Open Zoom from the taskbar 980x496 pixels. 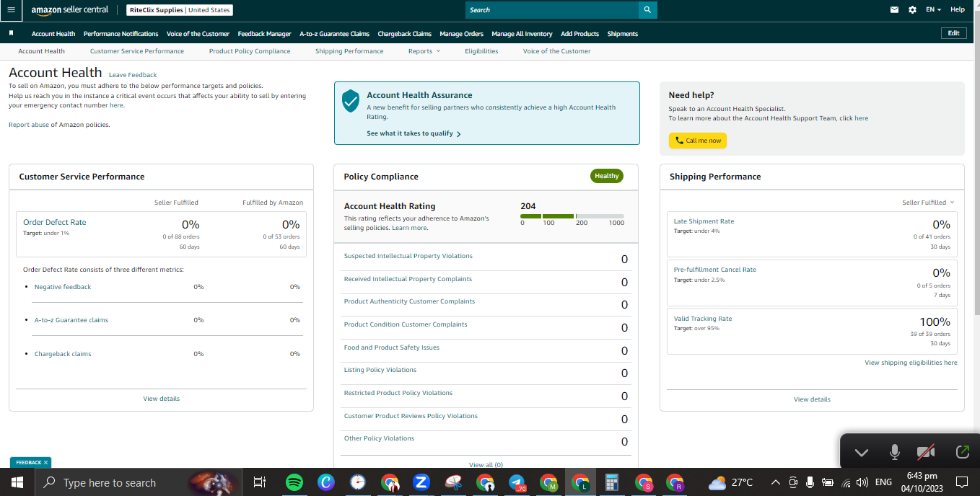pyautogui.click(x=421, y=482)
